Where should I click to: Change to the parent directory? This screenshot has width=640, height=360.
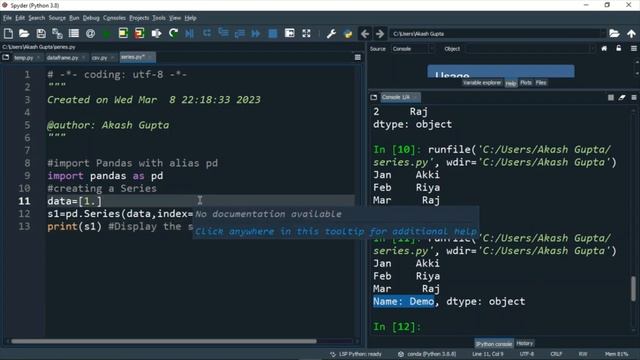(631, 33)
